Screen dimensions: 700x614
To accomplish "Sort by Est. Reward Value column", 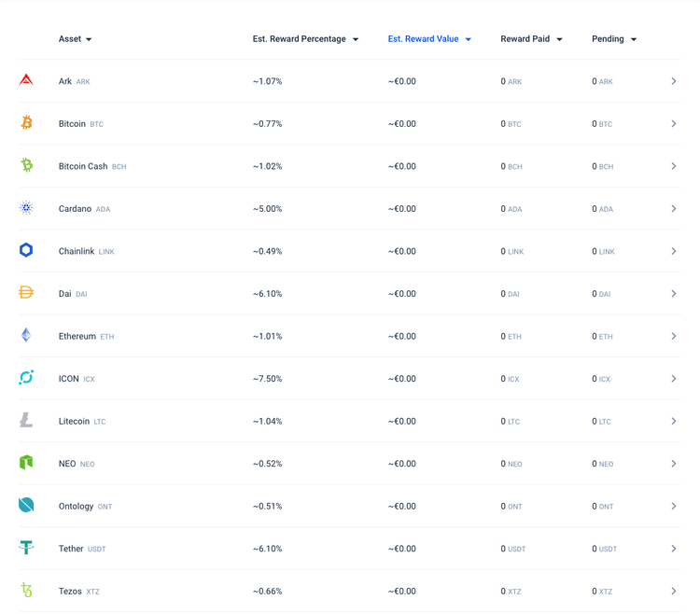I will (x=429, y=39).
